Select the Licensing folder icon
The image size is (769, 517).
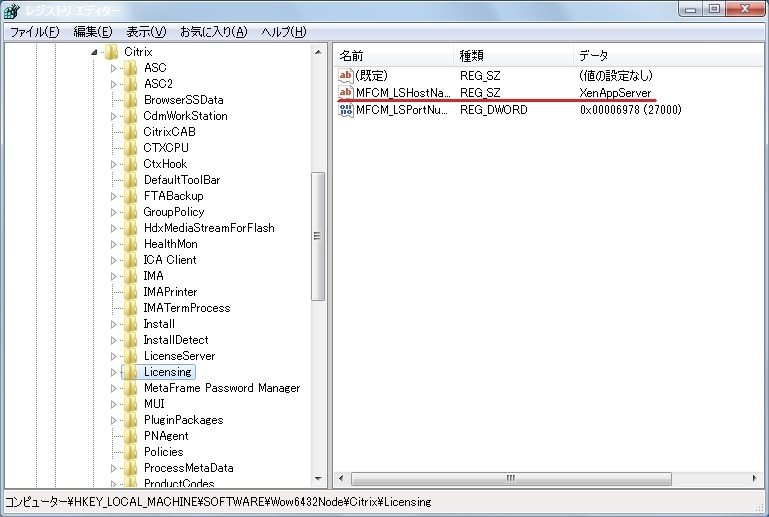130,372
